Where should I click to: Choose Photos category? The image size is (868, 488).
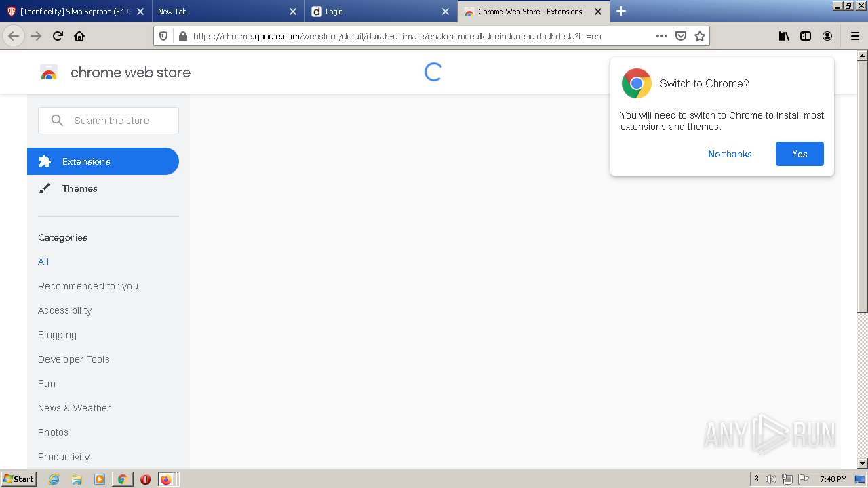click(53, 432)
